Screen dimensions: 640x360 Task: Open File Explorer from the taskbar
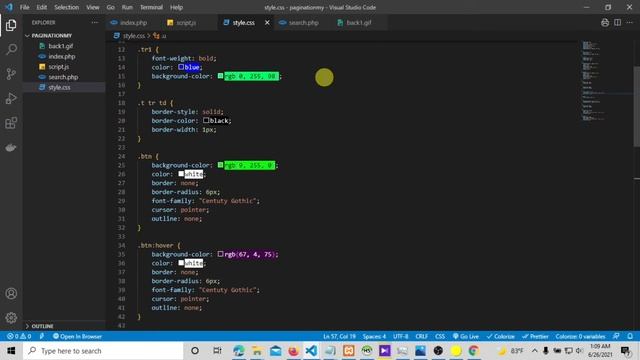[257, 351]
